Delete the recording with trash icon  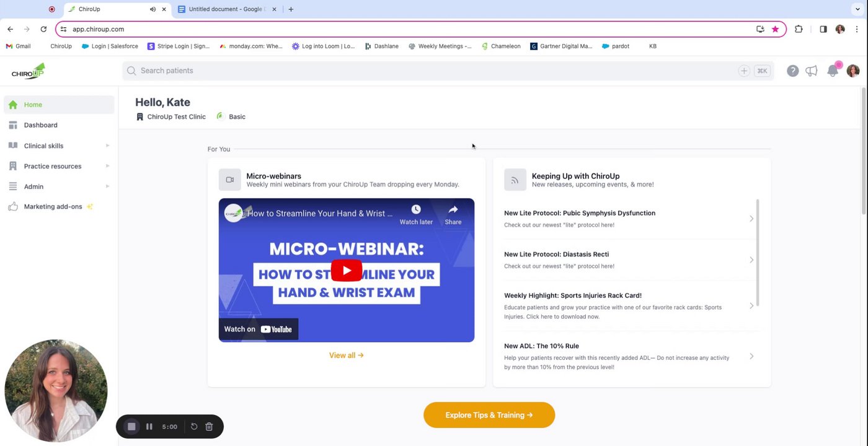(x=209, y=426)
